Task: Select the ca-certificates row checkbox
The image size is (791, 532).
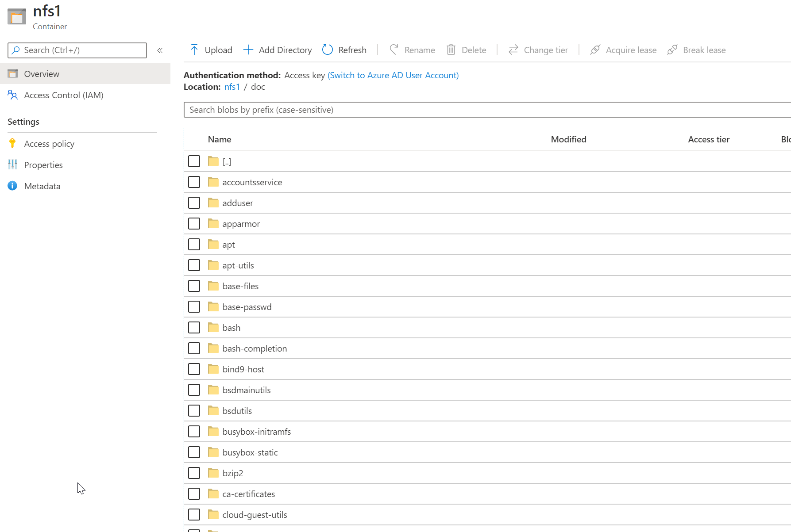Action: coord(194,494)
